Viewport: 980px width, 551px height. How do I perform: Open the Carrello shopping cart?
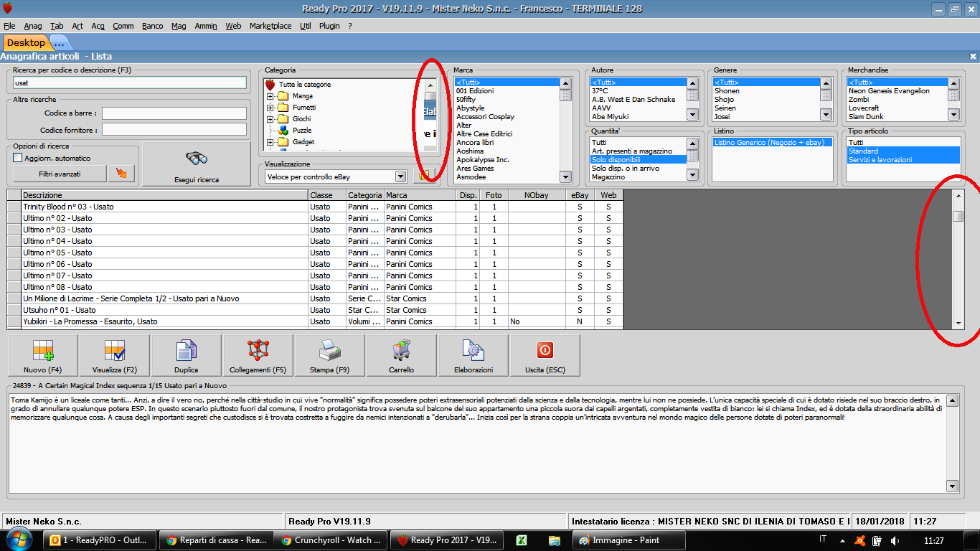click(402, 355)
